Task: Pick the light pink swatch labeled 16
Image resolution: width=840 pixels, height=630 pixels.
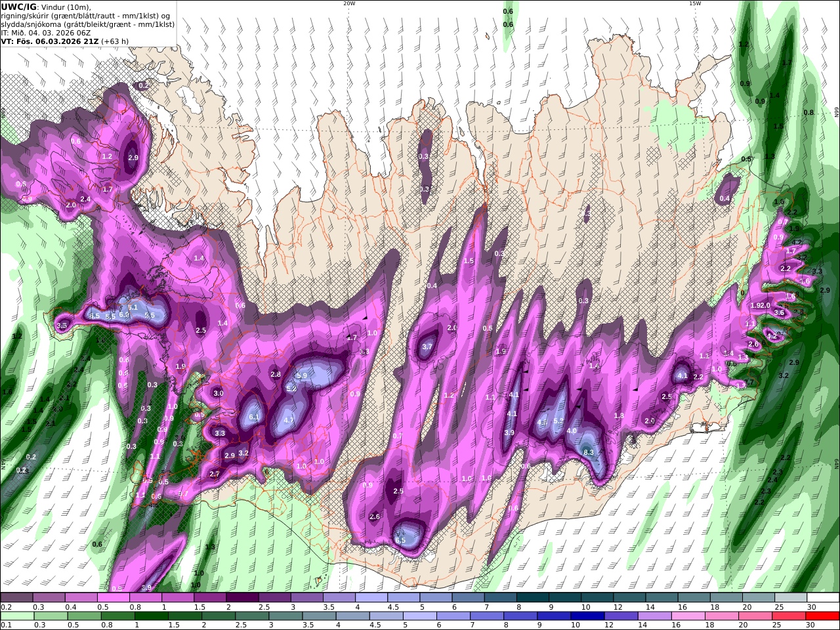Action: (x=688, y=616)
